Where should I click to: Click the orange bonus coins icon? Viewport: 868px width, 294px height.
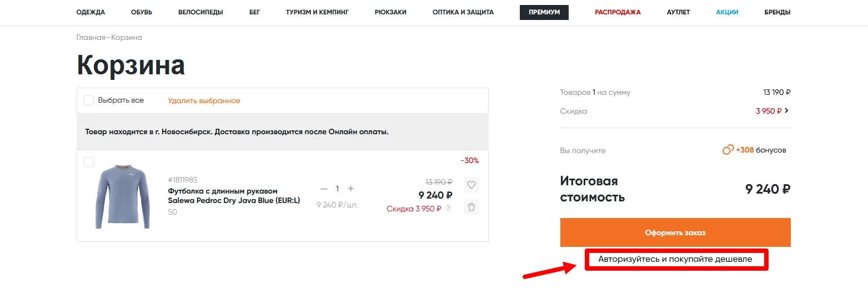pos(727,150)
